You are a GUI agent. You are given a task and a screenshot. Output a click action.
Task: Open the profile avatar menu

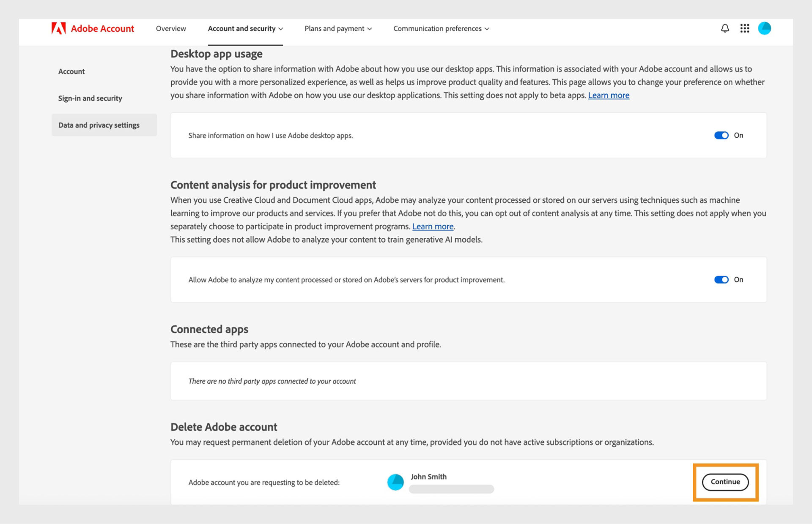coord(765,28)
